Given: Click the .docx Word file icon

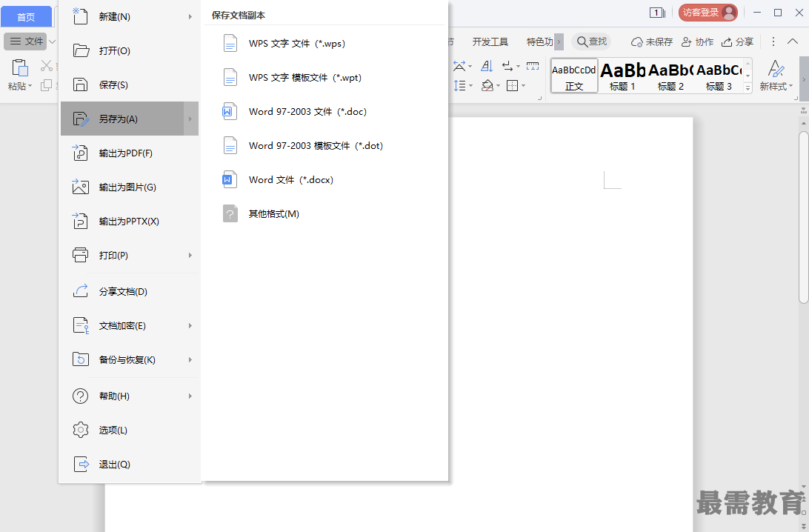Looking at the screenshot, I should (x=230, y=179).
